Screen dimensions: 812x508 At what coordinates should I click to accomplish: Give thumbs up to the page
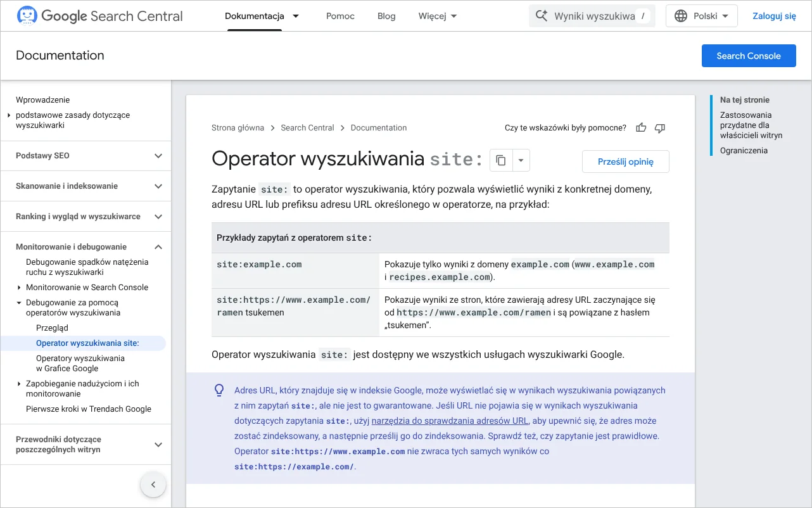[x=641, y=128]
